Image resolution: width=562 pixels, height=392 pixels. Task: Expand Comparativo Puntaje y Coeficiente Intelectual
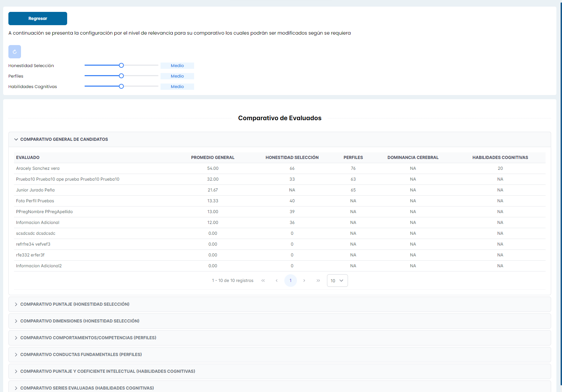coord(107,371)
